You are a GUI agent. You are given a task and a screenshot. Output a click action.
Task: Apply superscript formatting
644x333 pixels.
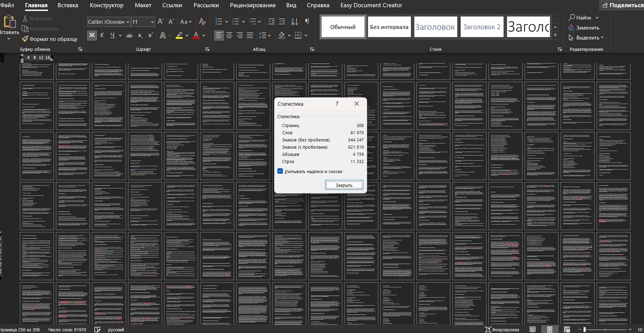[x=150, y=35]
